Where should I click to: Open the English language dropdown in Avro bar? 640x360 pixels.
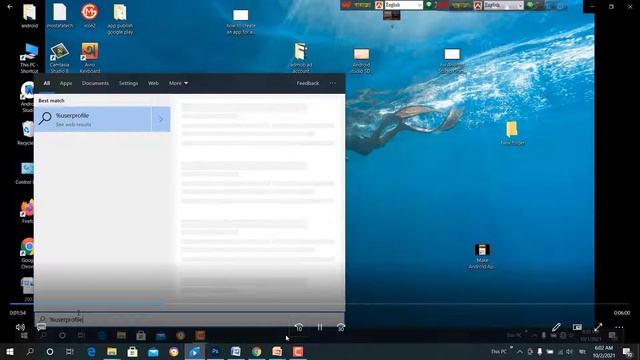click(x=404, y=5)
